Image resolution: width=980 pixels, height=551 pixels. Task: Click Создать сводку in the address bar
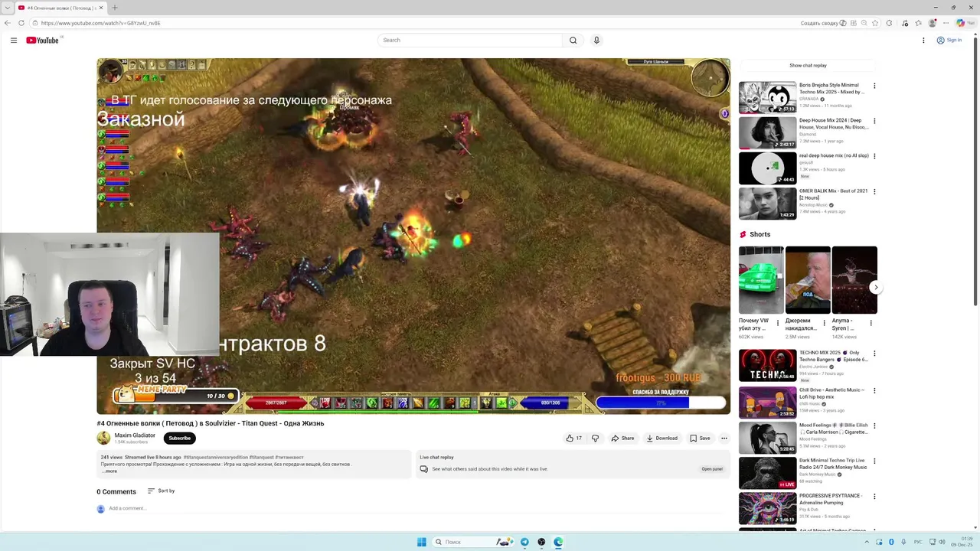click(x=823, y=23)
